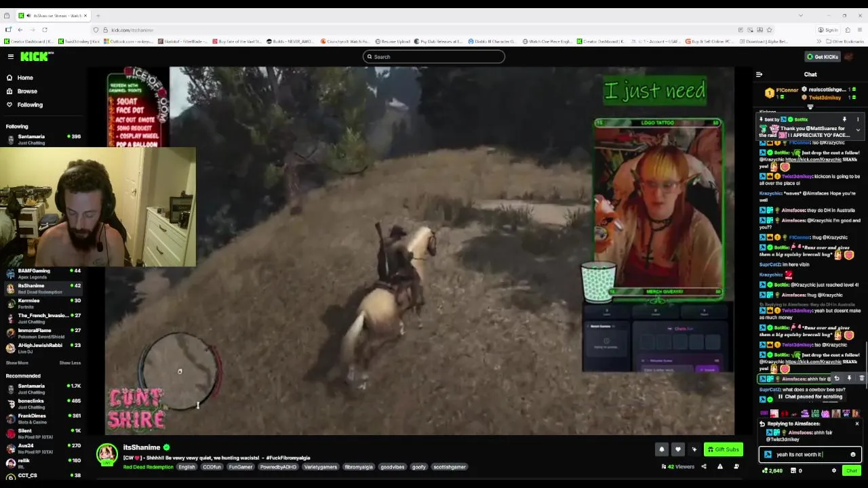The image size is (868, 488).
Task: Open itsShanime channel avatar
Action: tap(106, 453)
